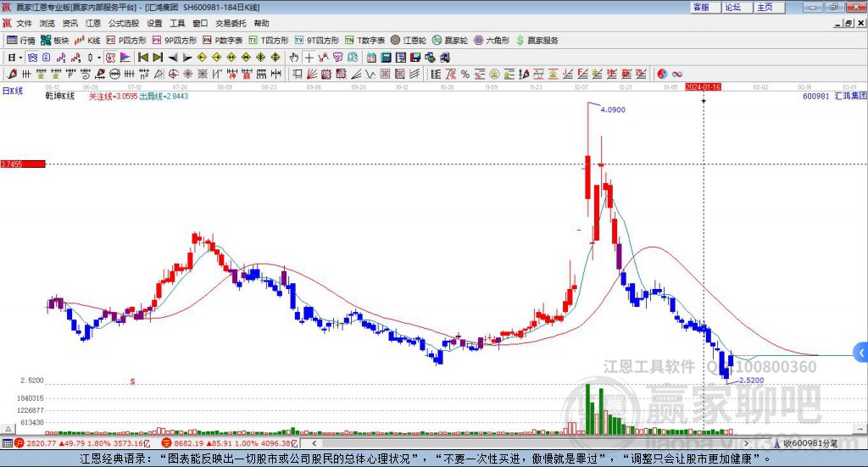The height and width of the screenshot is (467, 868).
Task: Open the 江恩轮 Gann wheel
Action: pos(409,41)
